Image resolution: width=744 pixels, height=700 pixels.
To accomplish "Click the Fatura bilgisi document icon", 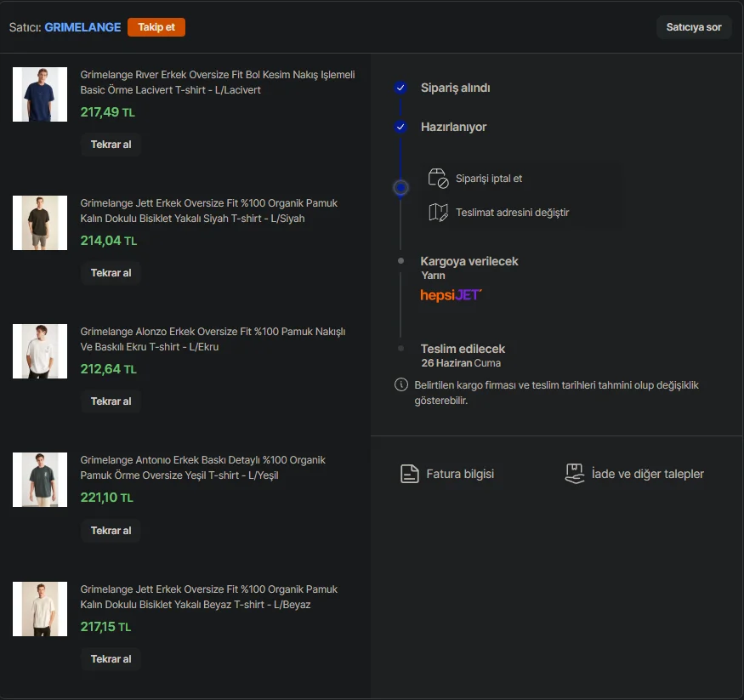I will pos(410,474).
